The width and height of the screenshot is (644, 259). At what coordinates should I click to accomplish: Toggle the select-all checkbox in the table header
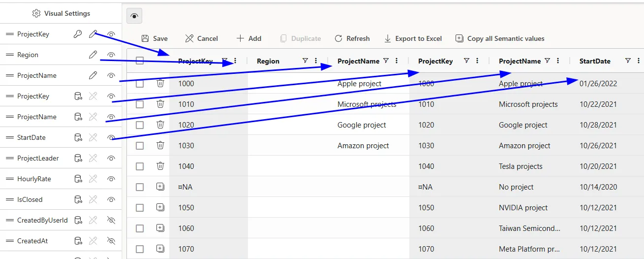(x=140, y=61)
